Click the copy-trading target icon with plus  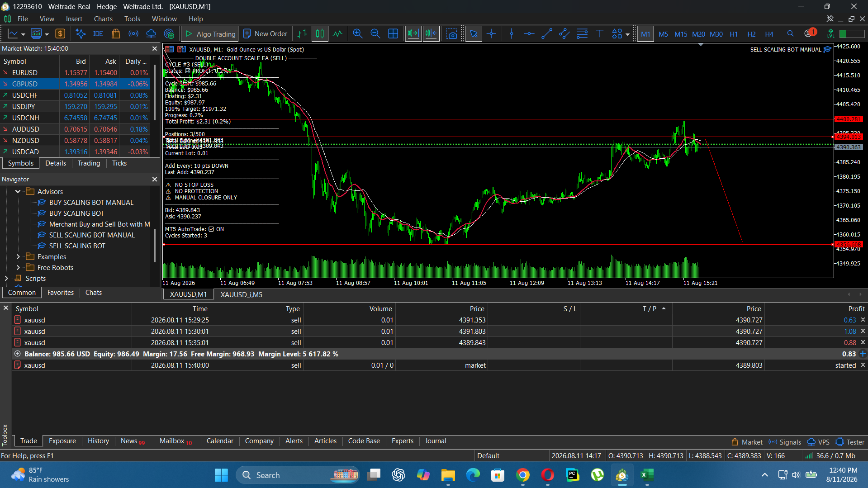coord(169,34)
